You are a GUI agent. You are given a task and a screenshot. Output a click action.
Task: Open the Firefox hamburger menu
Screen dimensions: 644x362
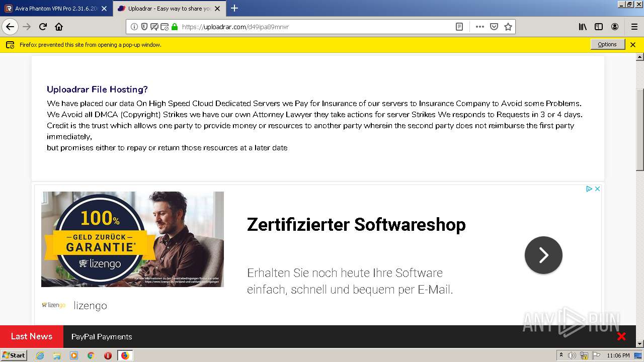(x=634, y=27)
